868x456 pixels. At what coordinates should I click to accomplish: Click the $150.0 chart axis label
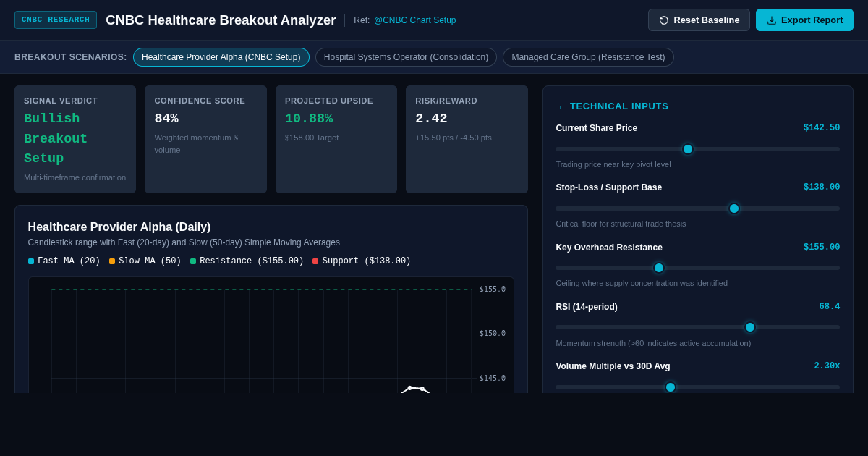pyautogui.click(x=493, y=334)
